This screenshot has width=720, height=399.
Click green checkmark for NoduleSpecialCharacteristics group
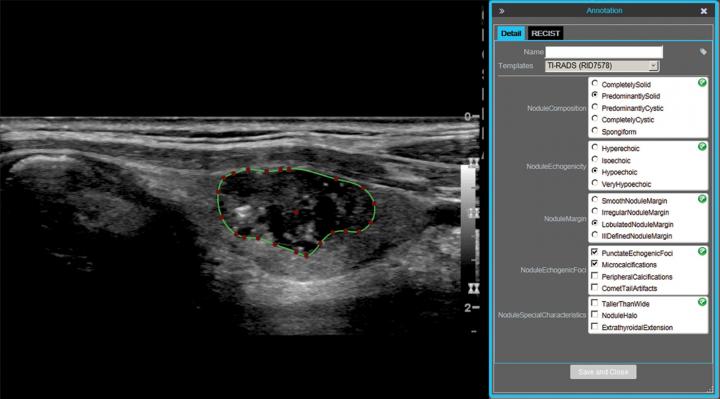702,302
